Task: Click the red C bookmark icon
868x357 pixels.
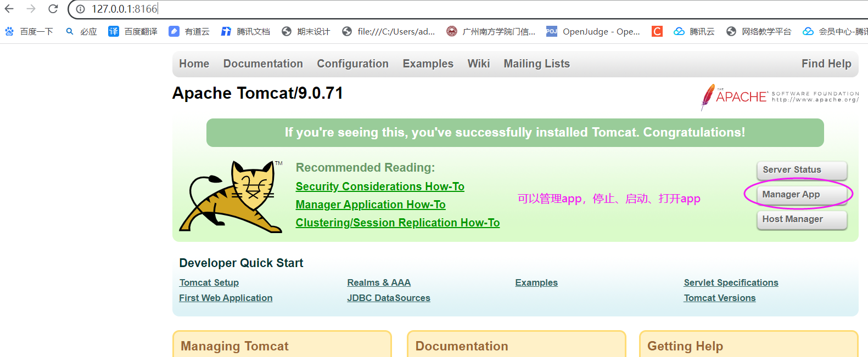Action: click(x=657, y=31)
